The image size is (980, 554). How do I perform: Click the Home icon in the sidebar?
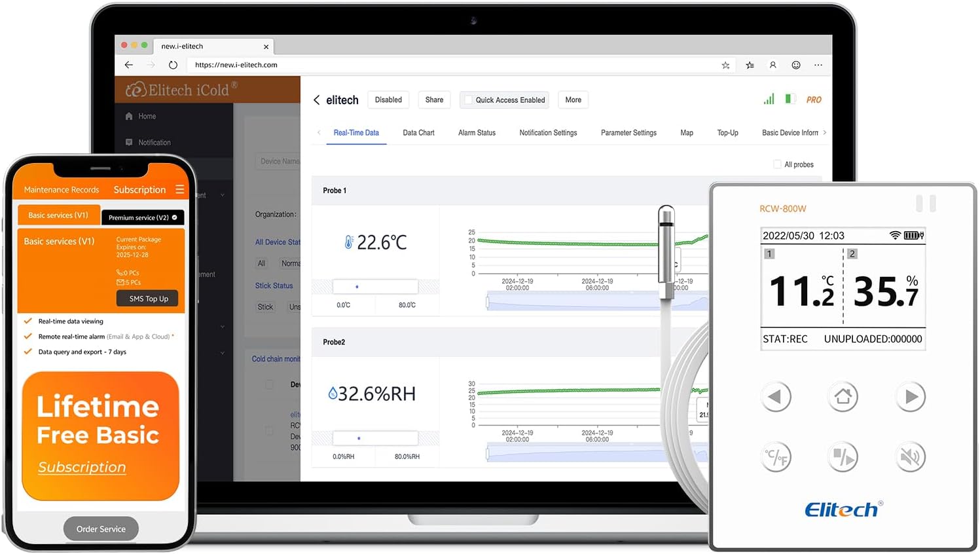pos(129,116)
